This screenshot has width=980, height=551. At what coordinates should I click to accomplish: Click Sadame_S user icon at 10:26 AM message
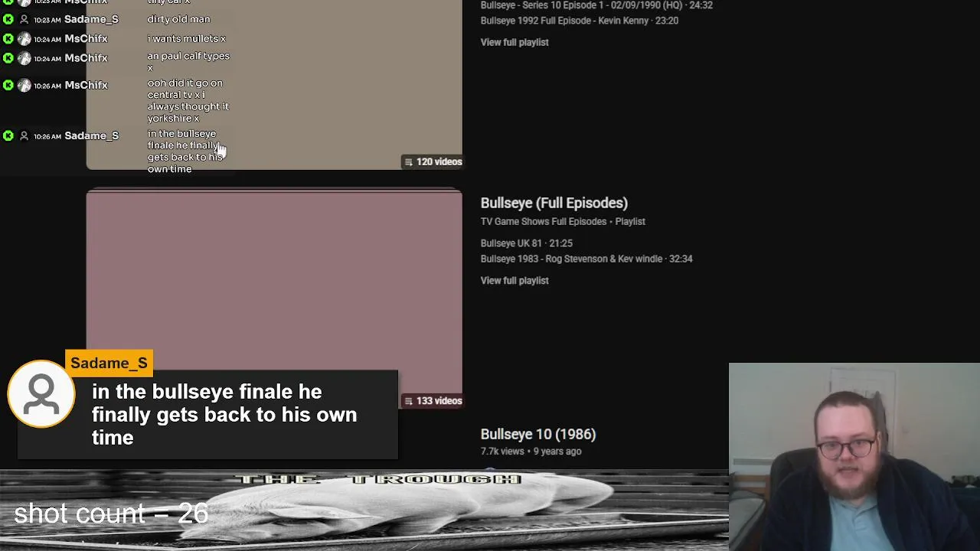point(24,135)
